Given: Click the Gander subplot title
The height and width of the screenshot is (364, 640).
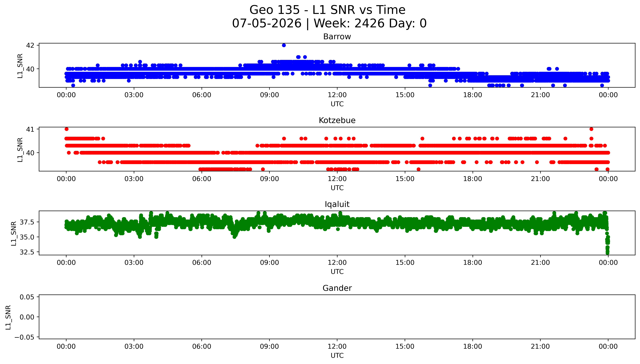Looking at the screenshot, I should click(337, 288).
